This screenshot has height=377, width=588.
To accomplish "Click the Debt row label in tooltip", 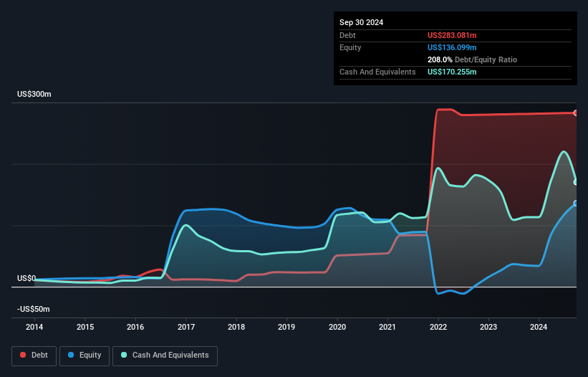I will coord(347,35).
